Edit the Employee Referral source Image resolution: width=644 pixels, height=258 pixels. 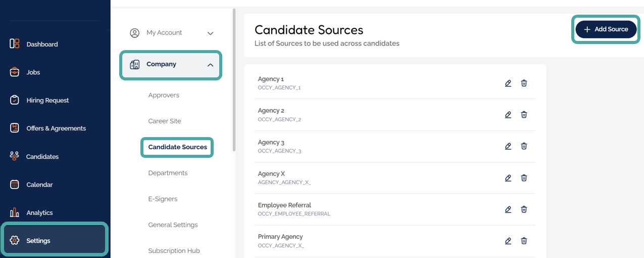508,209
